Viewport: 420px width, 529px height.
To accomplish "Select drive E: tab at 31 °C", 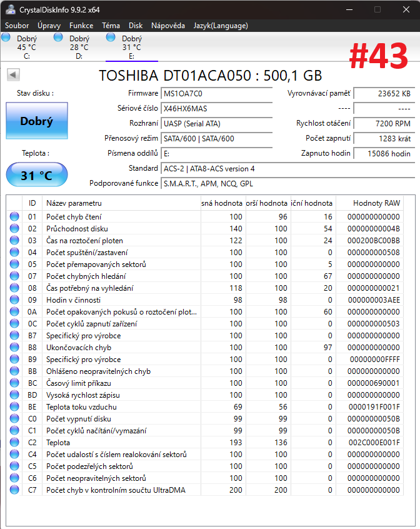I will (132, 47).
